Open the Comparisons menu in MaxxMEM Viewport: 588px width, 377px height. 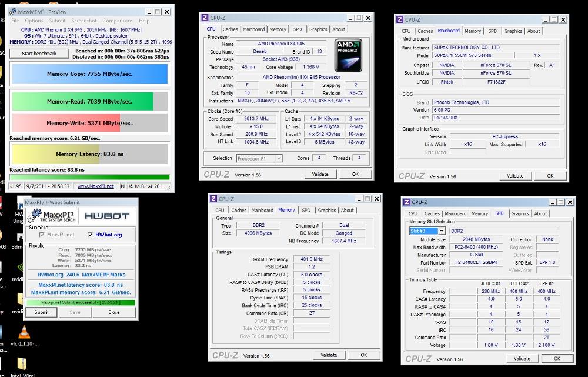(118, 21)
